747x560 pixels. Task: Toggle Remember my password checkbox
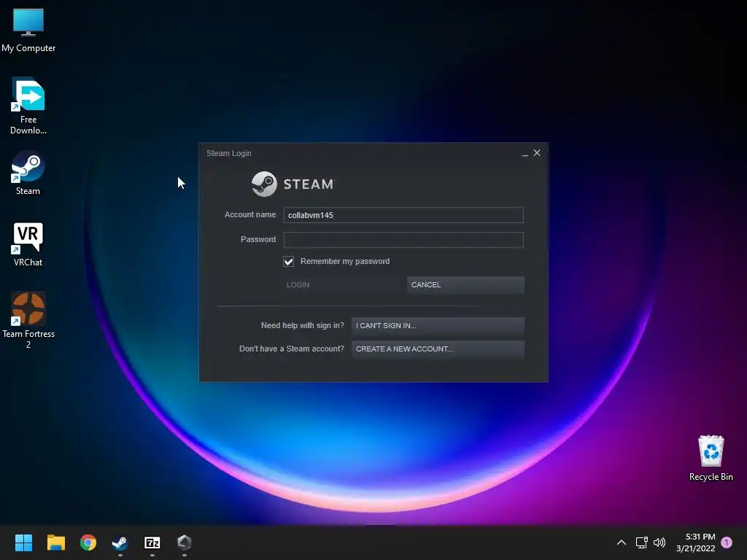coord(288,262)
